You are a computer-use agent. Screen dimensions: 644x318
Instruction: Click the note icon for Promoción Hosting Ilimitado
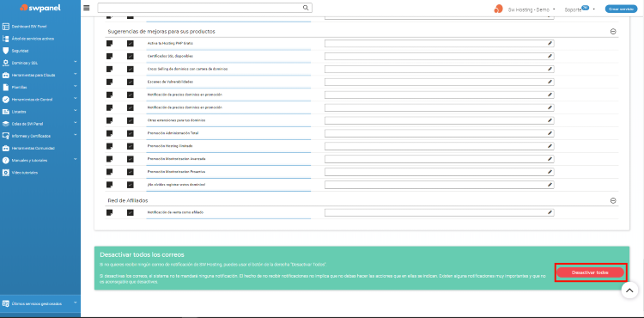click(110, 146)
